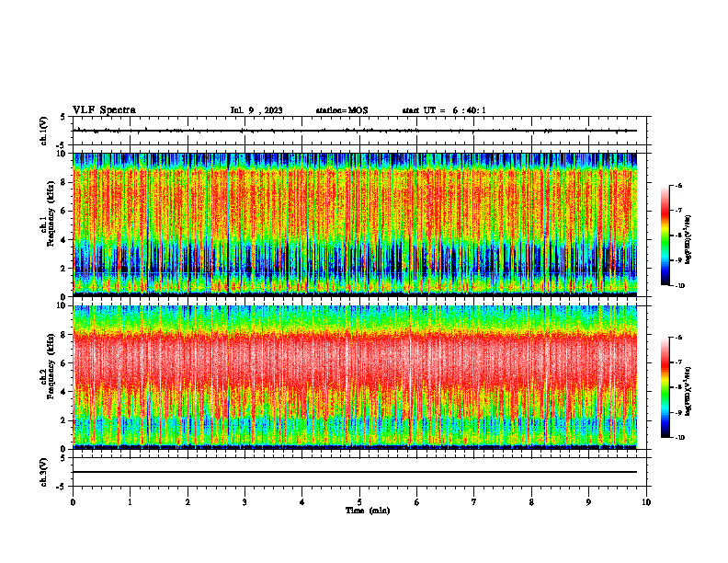Click time axis tick label "0"

73,502
